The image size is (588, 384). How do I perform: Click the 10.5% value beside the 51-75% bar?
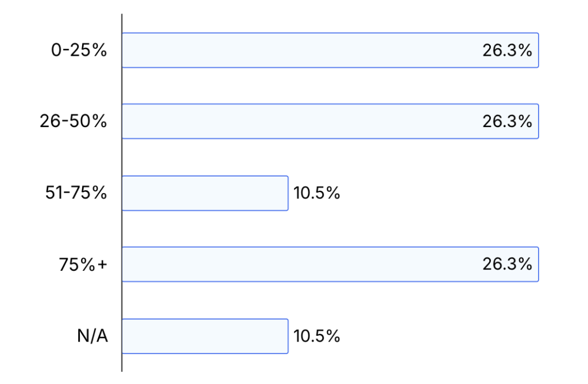(316, 193)
